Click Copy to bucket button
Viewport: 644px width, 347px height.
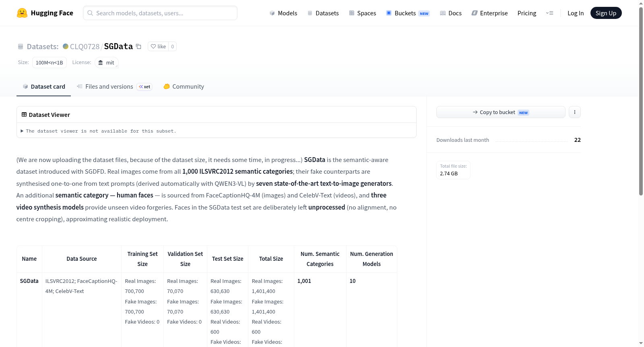[x=501, y=112]
